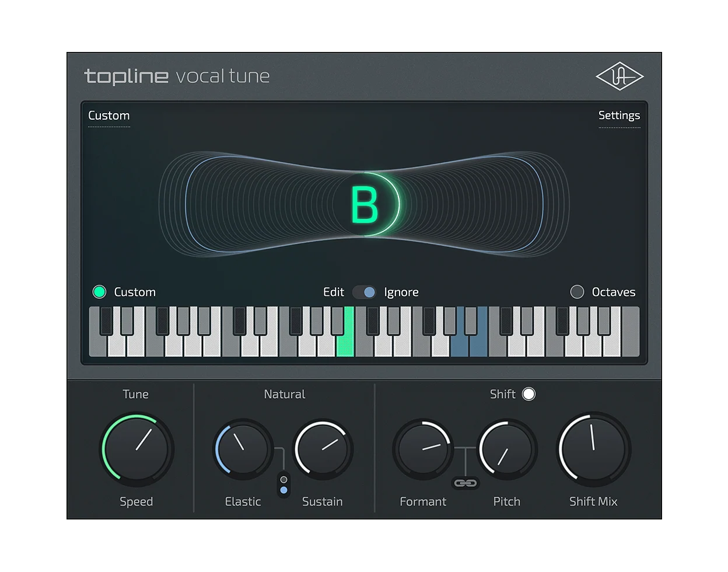Open the Settings menu
The height and width of the screenshot is (572, 728).
pos(619,116)
